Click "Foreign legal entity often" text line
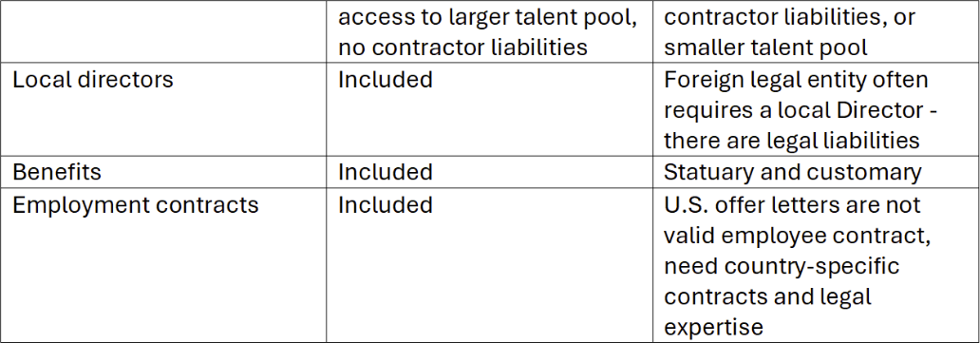This screenshot has width=980, height=343. (x=796, y=80)
